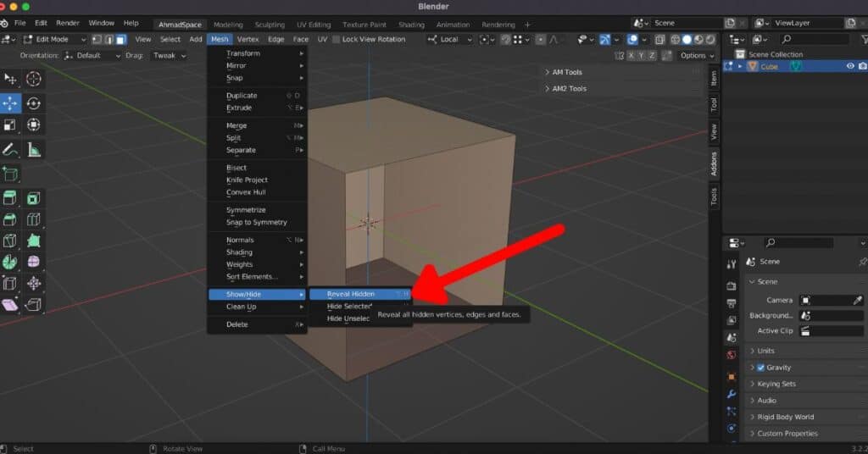Open the Item sidebar tab
Screen dimensions: 868x454
pyautogui.click(x=714, y=78)
